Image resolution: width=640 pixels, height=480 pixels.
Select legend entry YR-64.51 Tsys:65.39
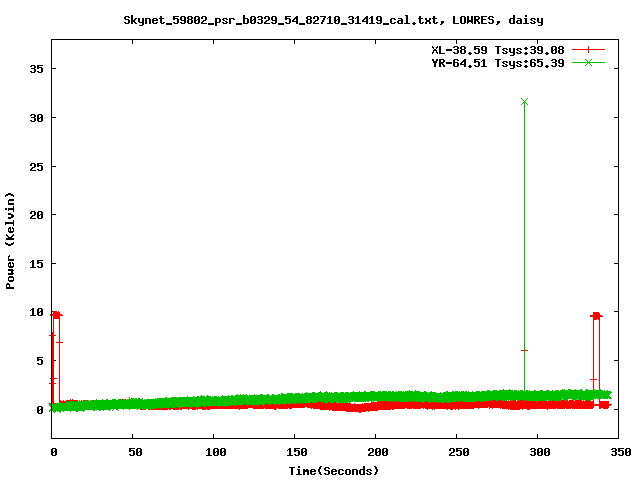(498, 63)
